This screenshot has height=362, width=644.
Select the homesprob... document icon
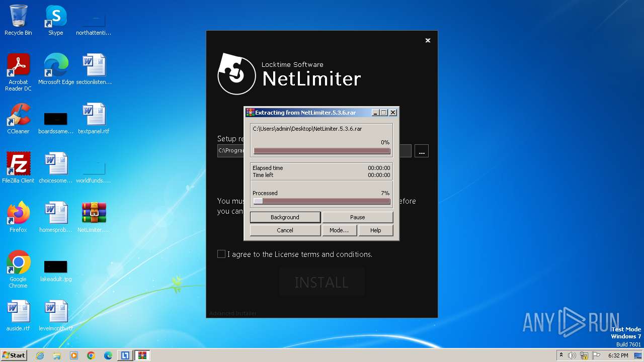coord(55,217)
